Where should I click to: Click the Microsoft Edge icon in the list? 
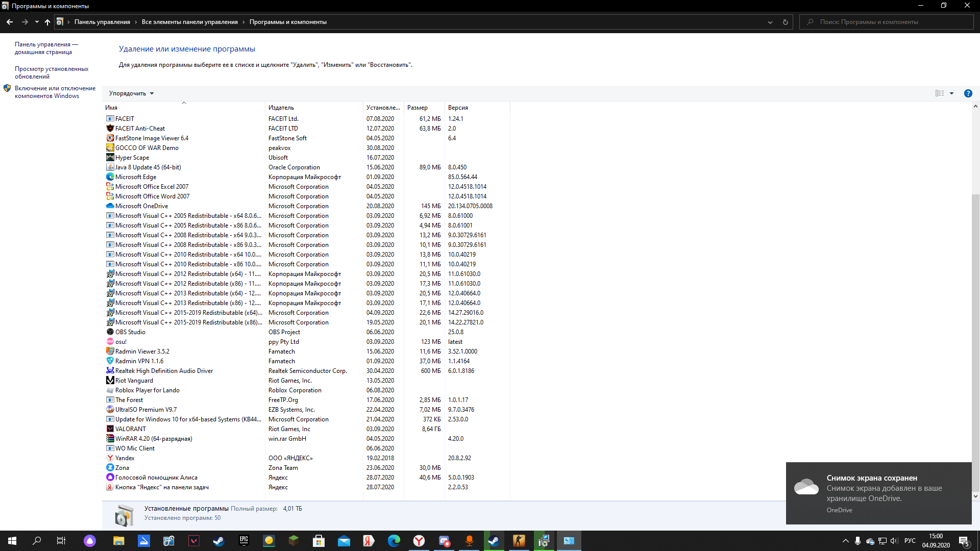(x=110, y=177)
